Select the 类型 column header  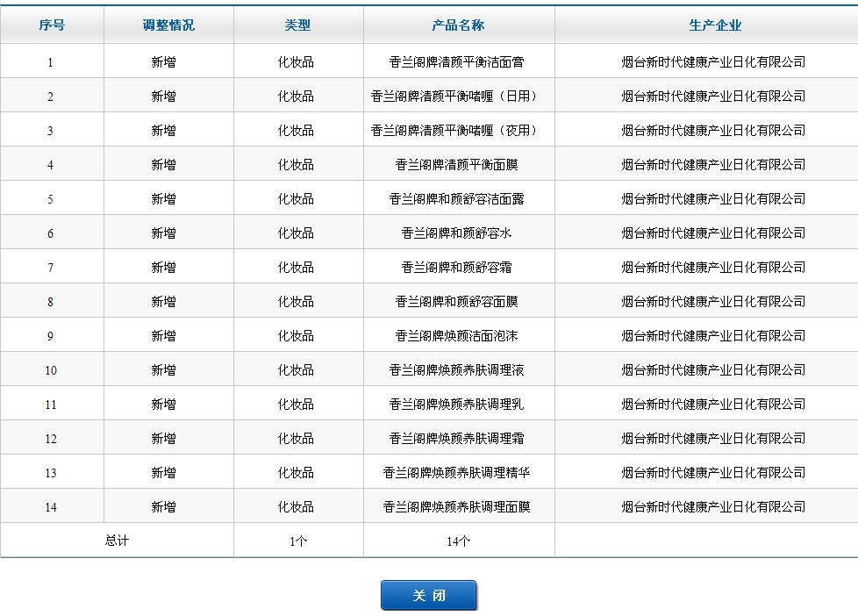coord(297,25)
